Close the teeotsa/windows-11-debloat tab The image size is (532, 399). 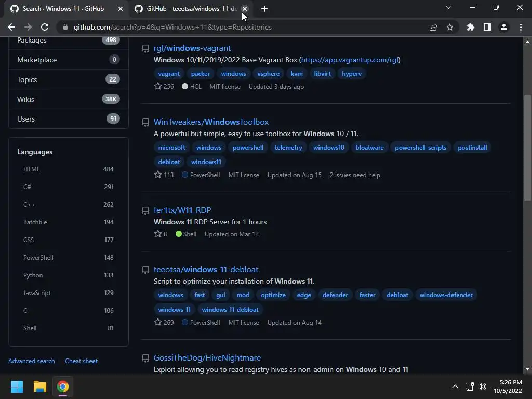point(245,9)
